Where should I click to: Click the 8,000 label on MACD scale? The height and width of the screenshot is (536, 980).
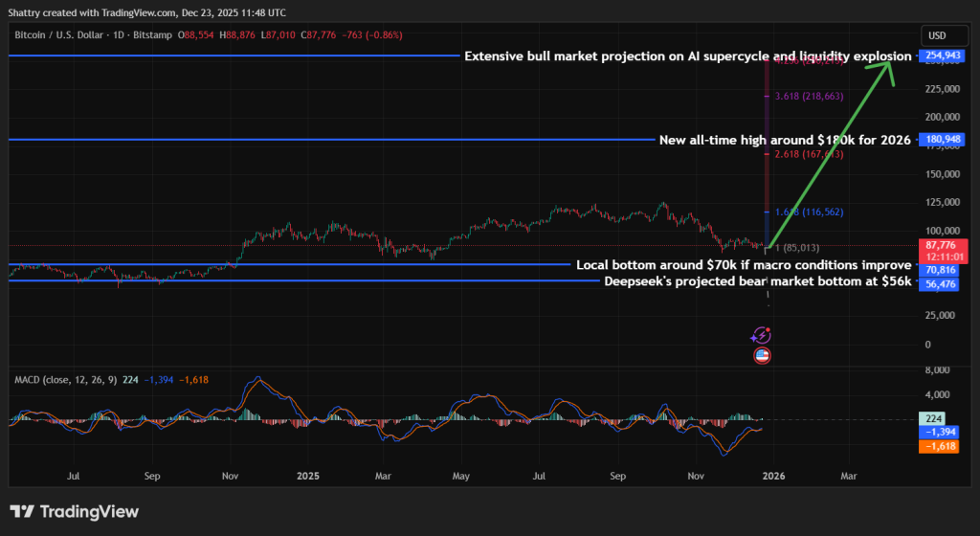click(x=938, y=370)
